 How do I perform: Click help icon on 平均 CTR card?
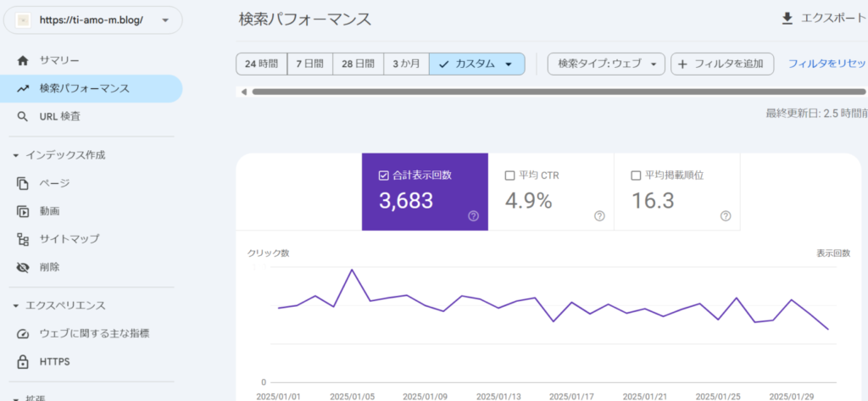coord(599,216)
